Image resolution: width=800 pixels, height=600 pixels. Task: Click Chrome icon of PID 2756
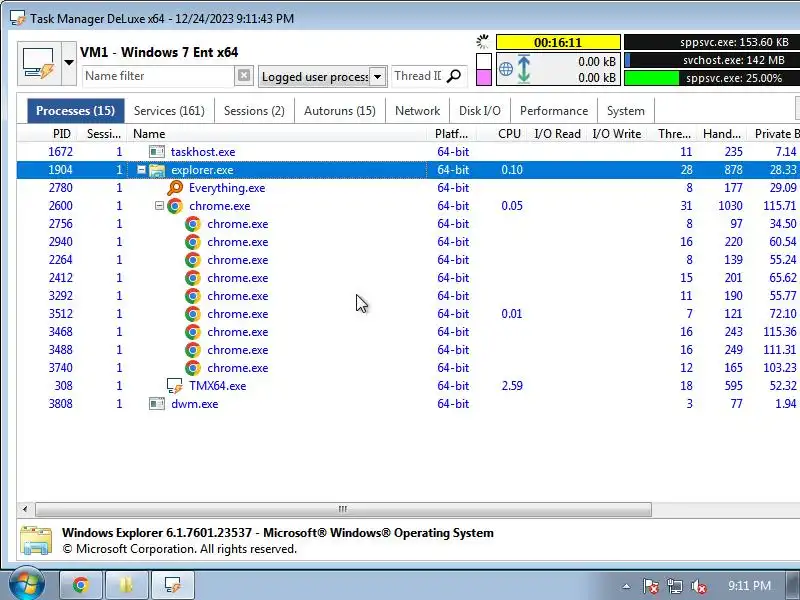pos(192,224)
